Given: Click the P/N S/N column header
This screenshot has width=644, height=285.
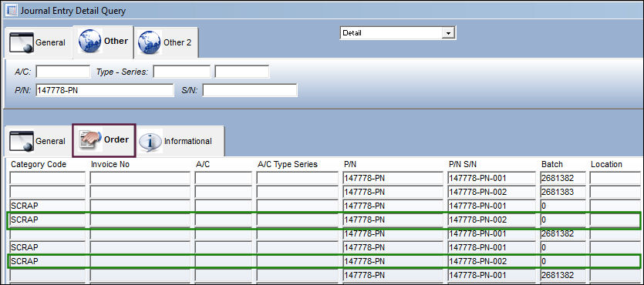Looking at the screenshot, I should pyautogui.click(x=463, y=164).
